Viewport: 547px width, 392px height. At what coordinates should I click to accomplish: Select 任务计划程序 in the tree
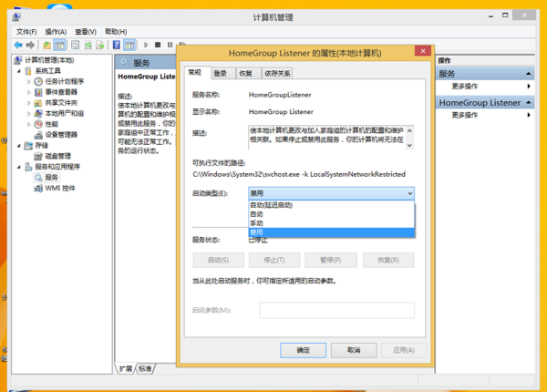[x=64, y=82]
